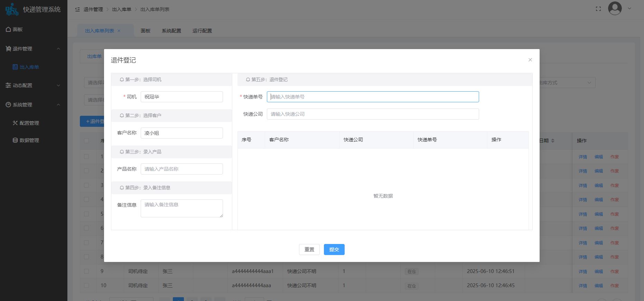Close the 退件登记 dialog
Screen dimensions: 644x301
coord(530,60)
